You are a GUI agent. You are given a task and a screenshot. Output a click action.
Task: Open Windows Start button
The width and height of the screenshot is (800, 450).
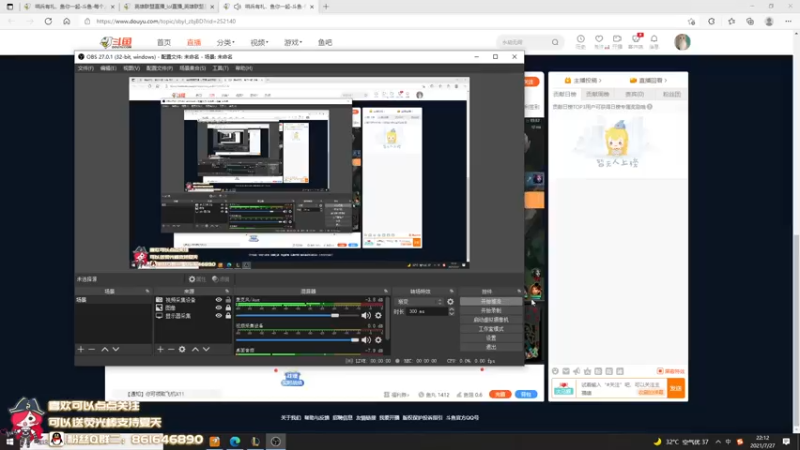click(10, 441)
